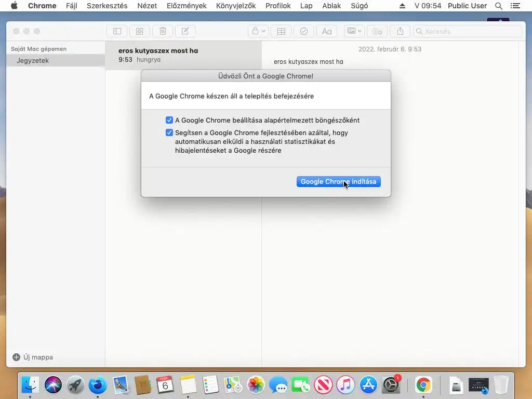532x399 pixels.
Task: Open the media photo dropdown
Action: coord(354,31)
